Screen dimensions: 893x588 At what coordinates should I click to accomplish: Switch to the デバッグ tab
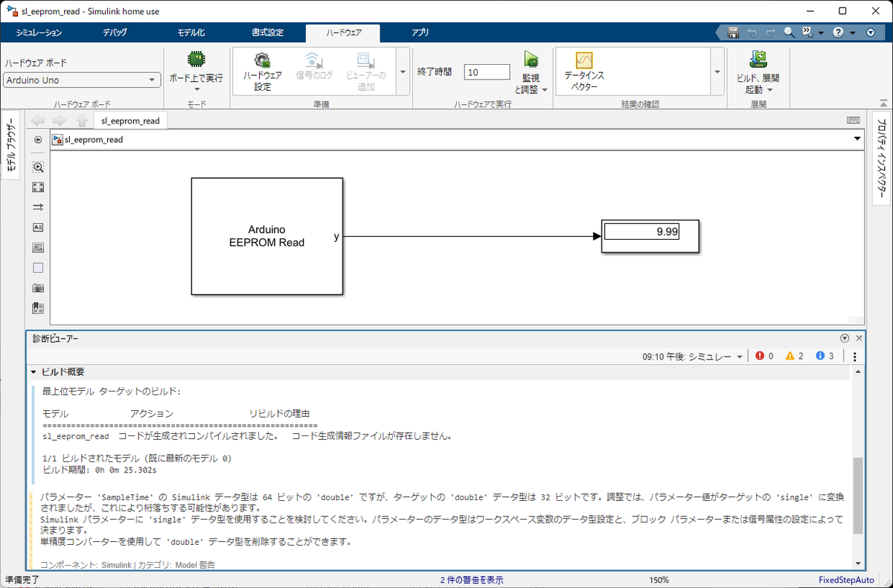pos(115,33)
